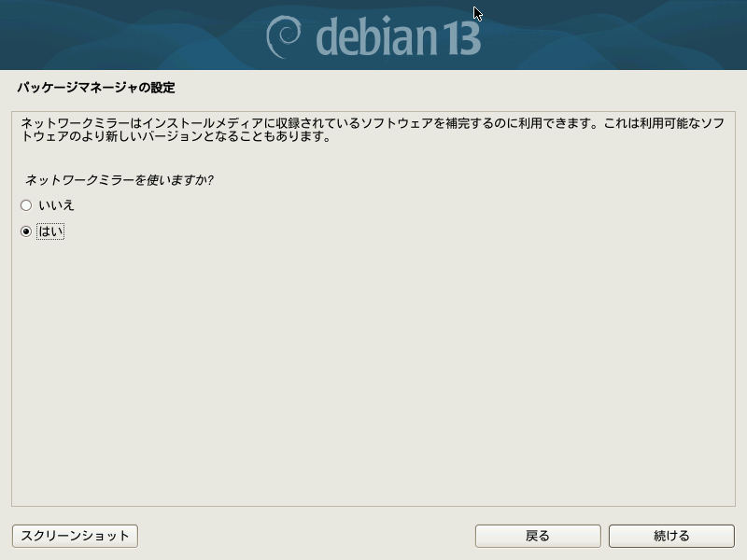Click empty space inside the main panel

tap(373, 371)
